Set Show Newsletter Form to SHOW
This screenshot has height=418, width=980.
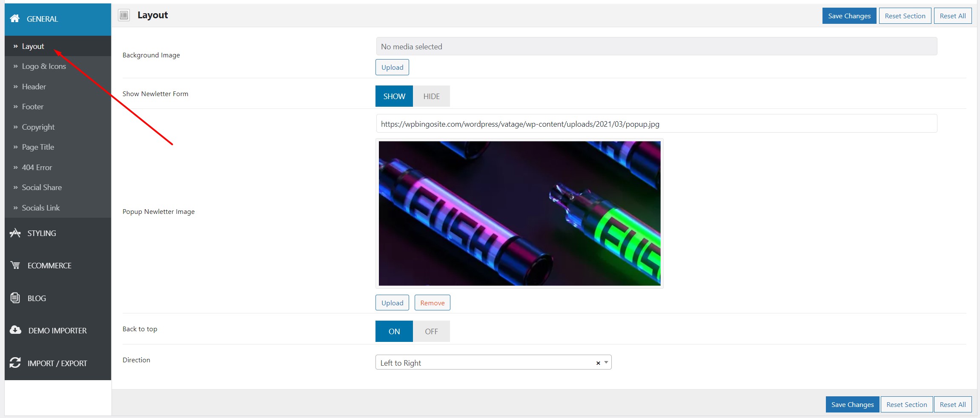pos(394,96)
